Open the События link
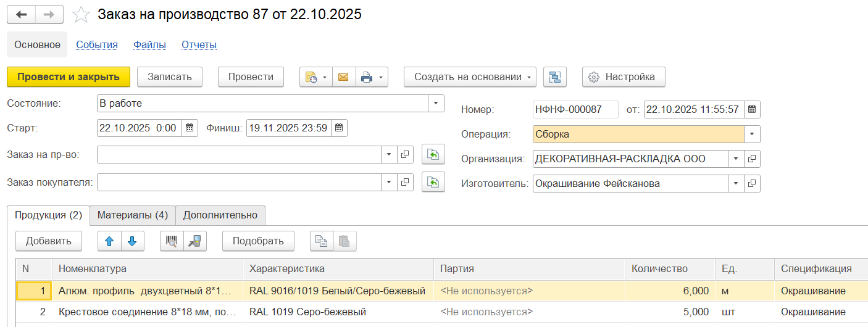 97,45
